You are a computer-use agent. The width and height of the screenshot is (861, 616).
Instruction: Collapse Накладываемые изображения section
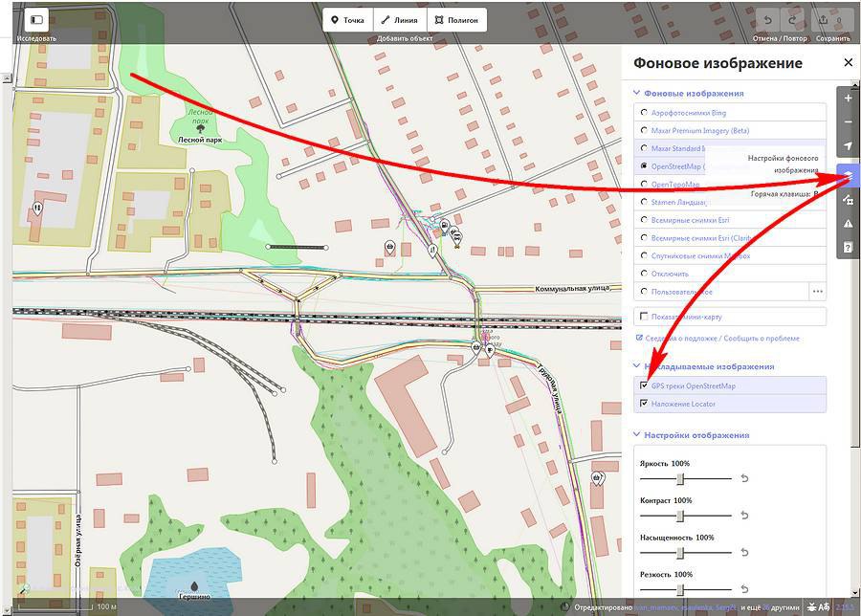coord(704,366)
